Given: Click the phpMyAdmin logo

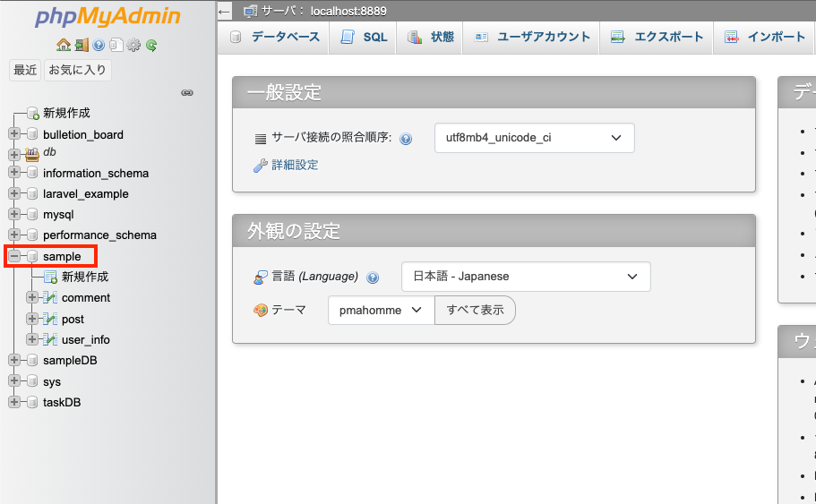Looking at the screenshot, I should coord(107,17).
